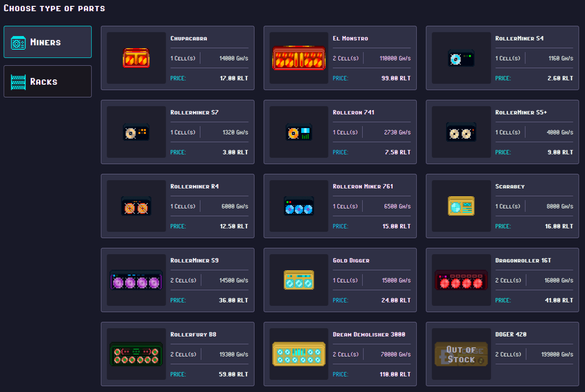Click the Dream Demolisher 3000 image
Viewport: 585px width, 392px height.
[x=299, y=354]
